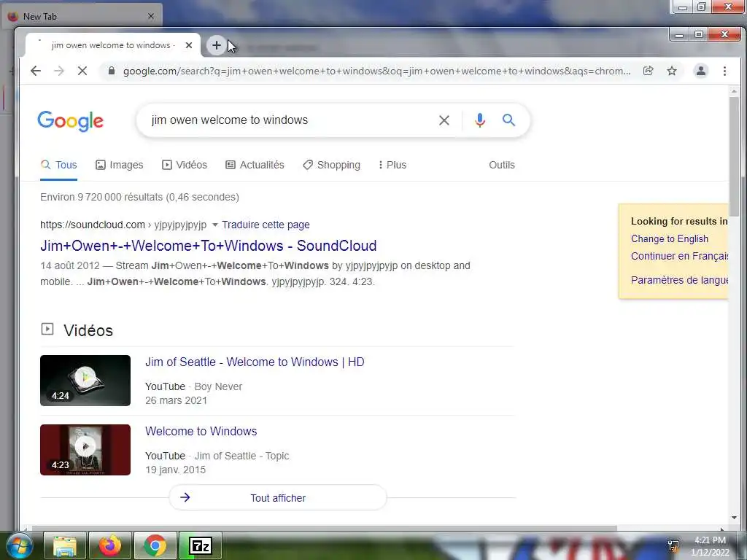747x560 pixels.
Task: Play the 4:24 video thumbnail
Action: pos(85,381)
